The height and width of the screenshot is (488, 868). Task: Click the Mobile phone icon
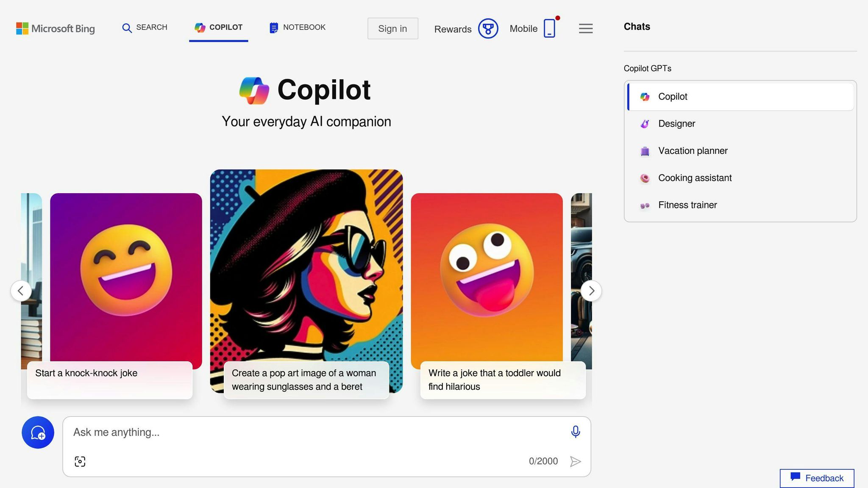[x=549, y=28]
